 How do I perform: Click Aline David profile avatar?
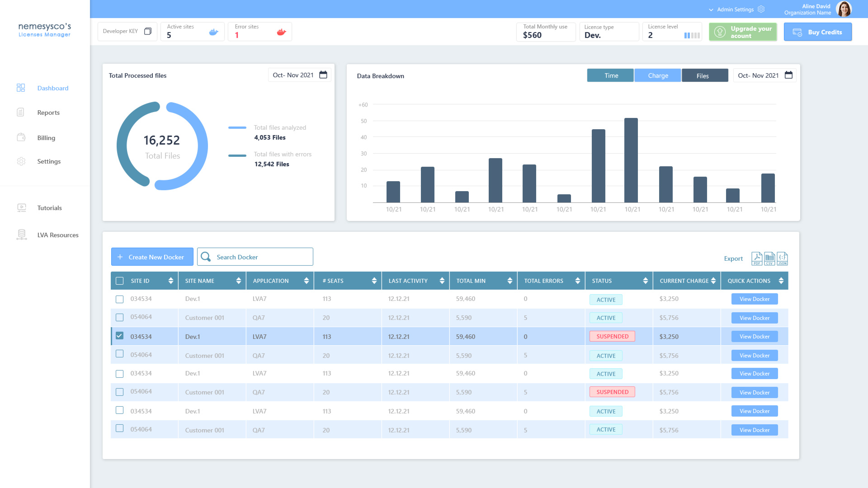pyautogui.click(x=844, y=9)
